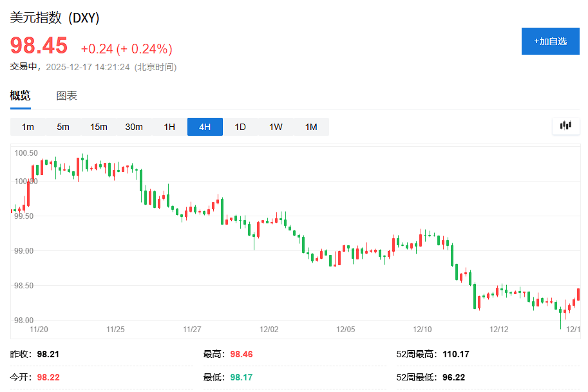This screenshot has width=588, height=392.
Task: Click the 11/20 date marker on axis
Action: (39, 329)
